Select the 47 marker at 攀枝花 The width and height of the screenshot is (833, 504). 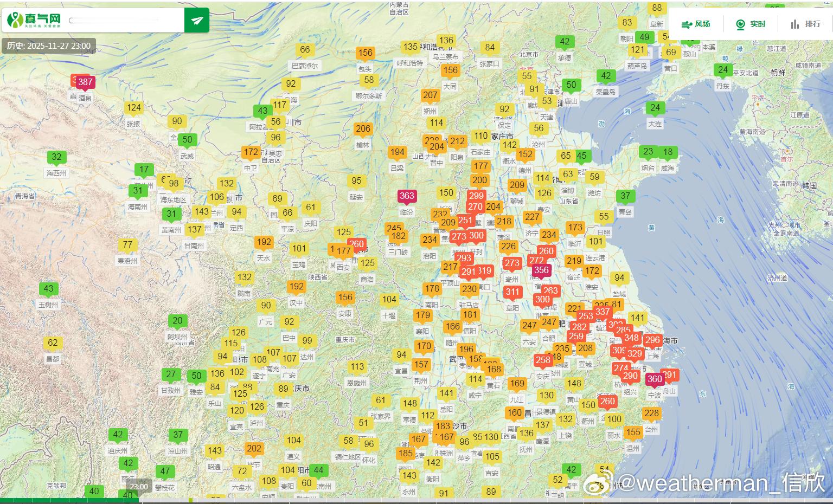pos(165,471)
